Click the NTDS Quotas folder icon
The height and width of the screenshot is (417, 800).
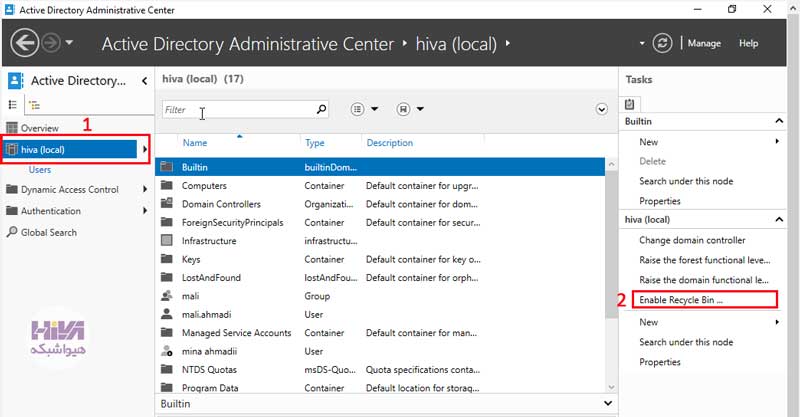point(167,369)
